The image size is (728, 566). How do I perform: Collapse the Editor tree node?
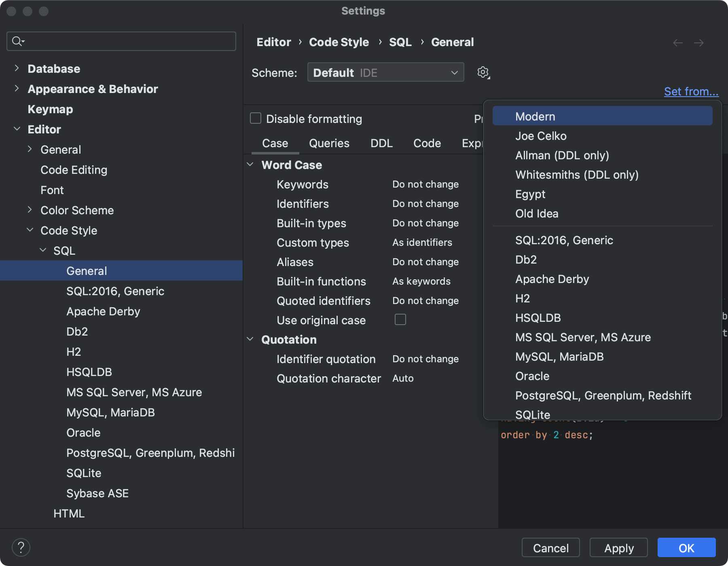click(x=17, y=129)
